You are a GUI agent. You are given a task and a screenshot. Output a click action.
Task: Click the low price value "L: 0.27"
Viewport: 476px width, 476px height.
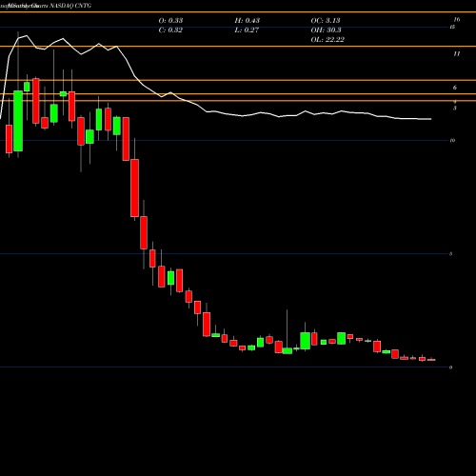point(247,30)
